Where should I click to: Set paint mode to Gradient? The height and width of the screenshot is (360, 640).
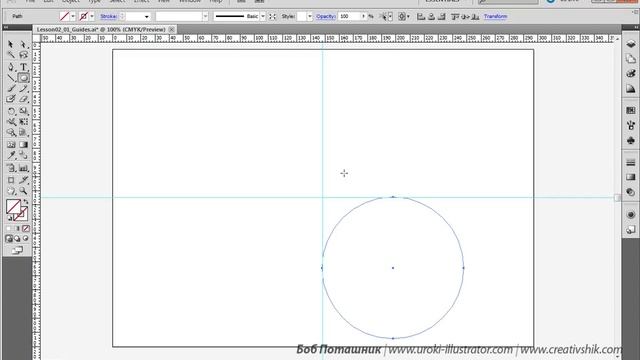[17, 229]
